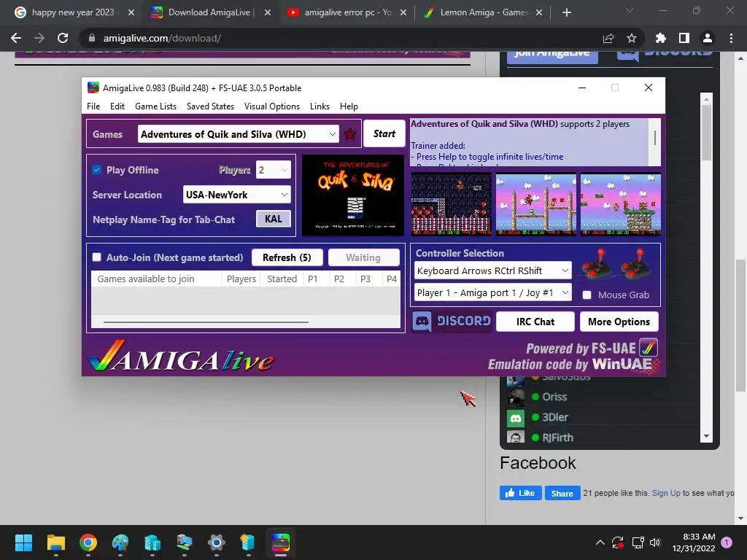This screenshot has width=747, height=560.
Task: Click the More Options button
Action: (619, 322)
